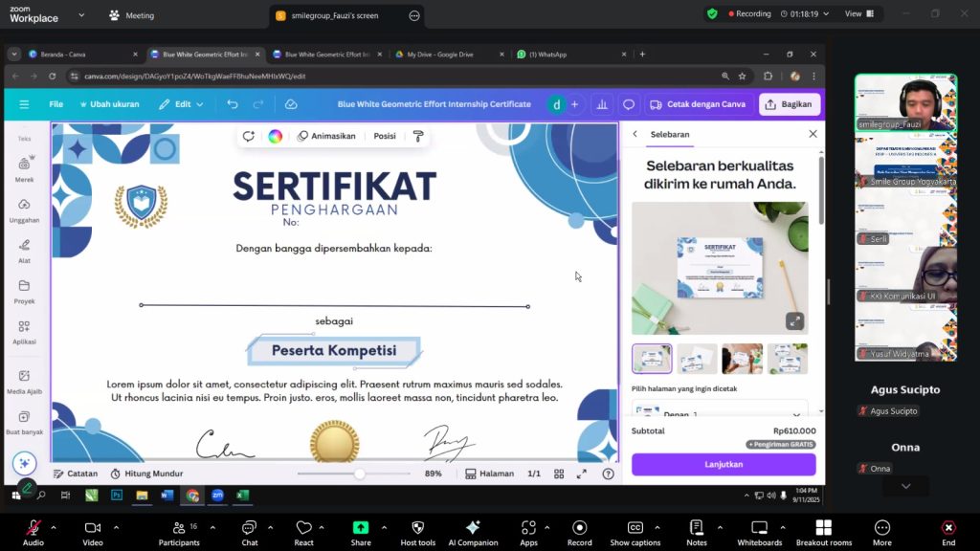
Task: Click the Canva AI sparkle assistant button
Action: tap(24, 463)
